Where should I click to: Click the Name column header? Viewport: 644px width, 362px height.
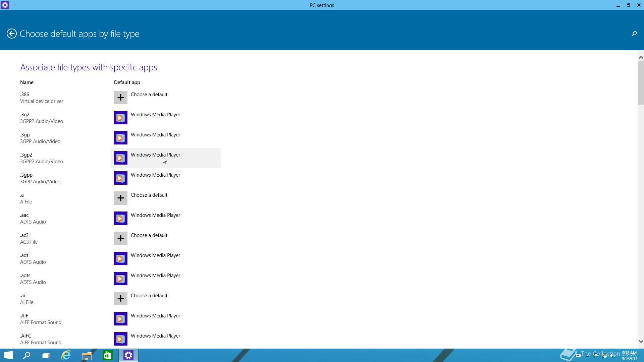[x=27, y=82]
